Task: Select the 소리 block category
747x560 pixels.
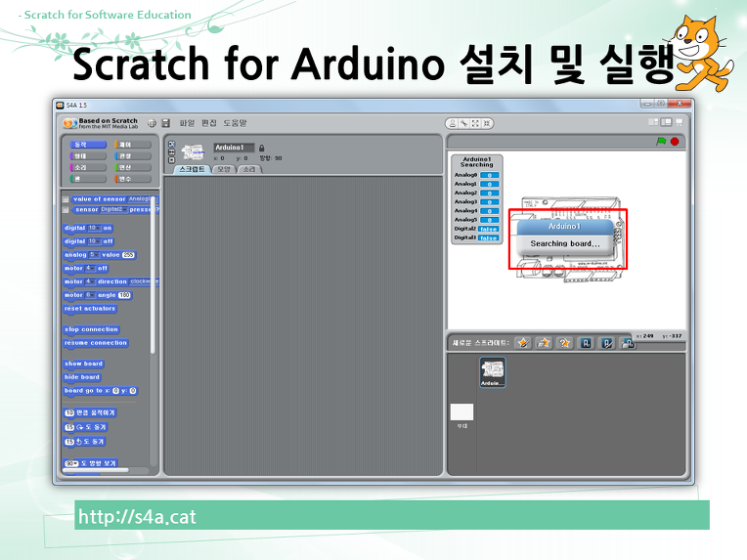Action: coord(88,167)
